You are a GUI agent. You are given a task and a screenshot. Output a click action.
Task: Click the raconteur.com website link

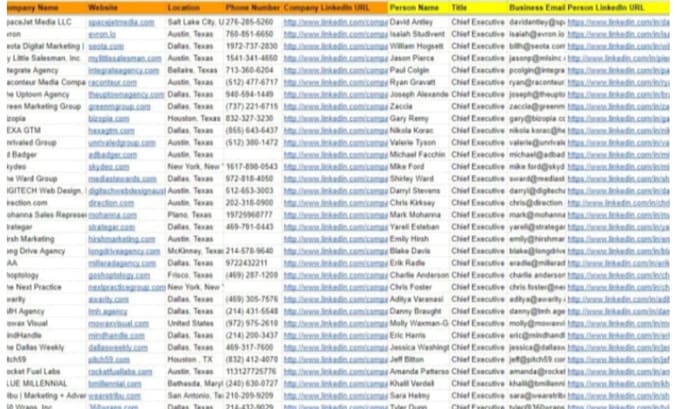(112, 82)
